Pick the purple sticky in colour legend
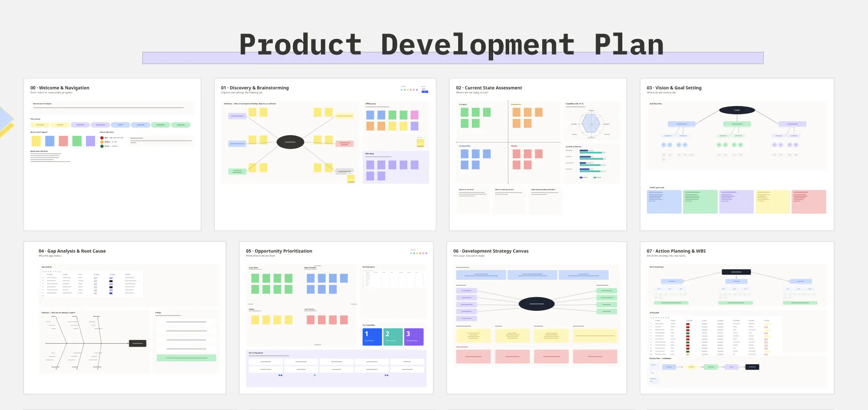Screen dimensions: 868x410 tap(91, 141)
